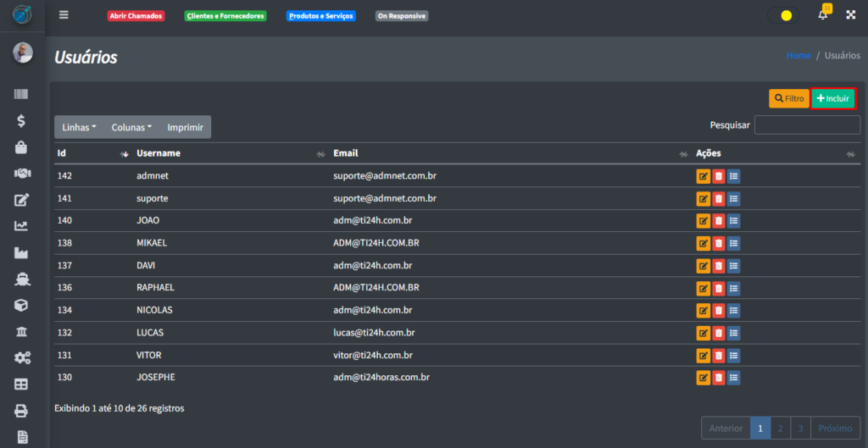Click the Abrir Chamados red badge
Viewport: 868px width, 448px height.
pyautogui.click(x=136, y=16)
